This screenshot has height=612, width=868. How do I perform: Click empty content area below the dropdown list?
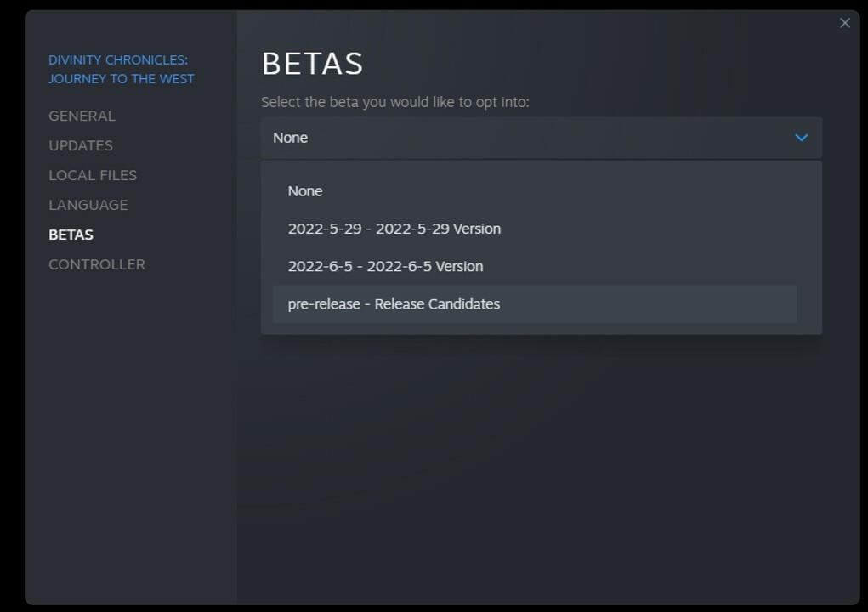544,467
